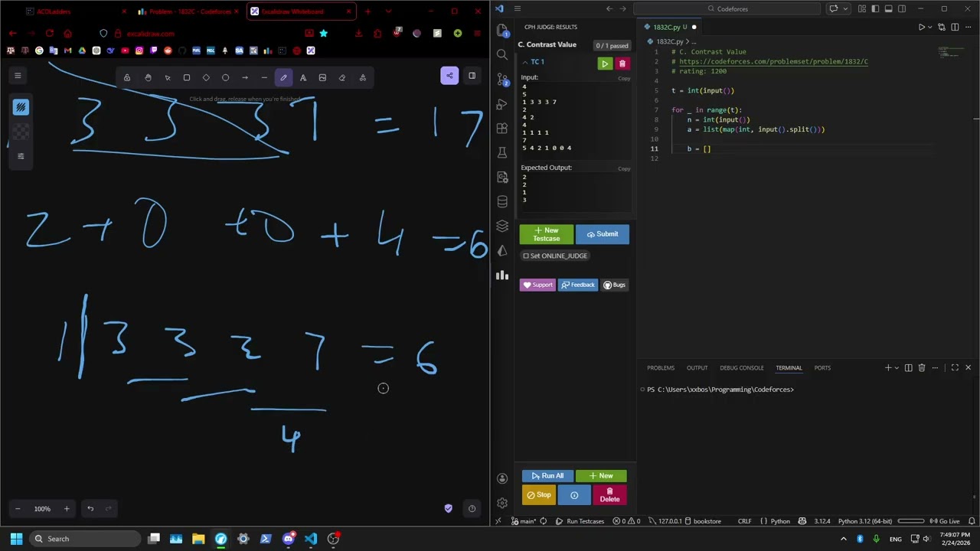Run All testcases in CPH panel
Screen dimensions: 980x551
point(547,476)
